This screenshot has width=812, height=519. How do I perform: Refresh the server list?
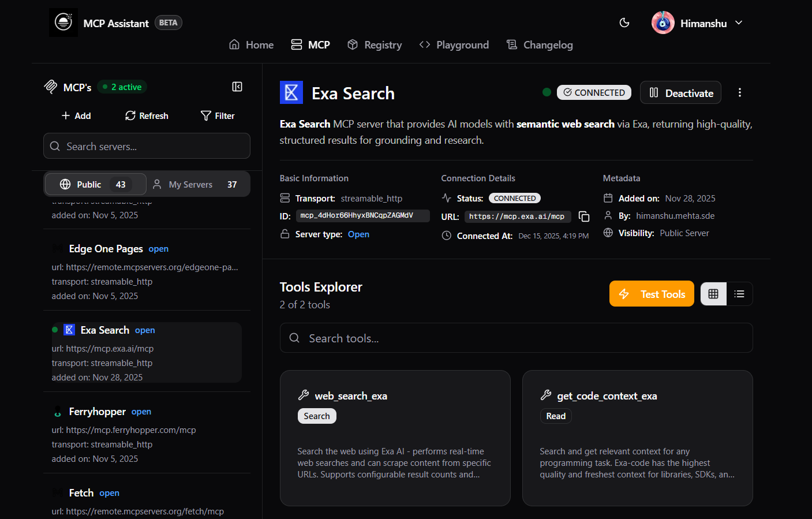147,115
